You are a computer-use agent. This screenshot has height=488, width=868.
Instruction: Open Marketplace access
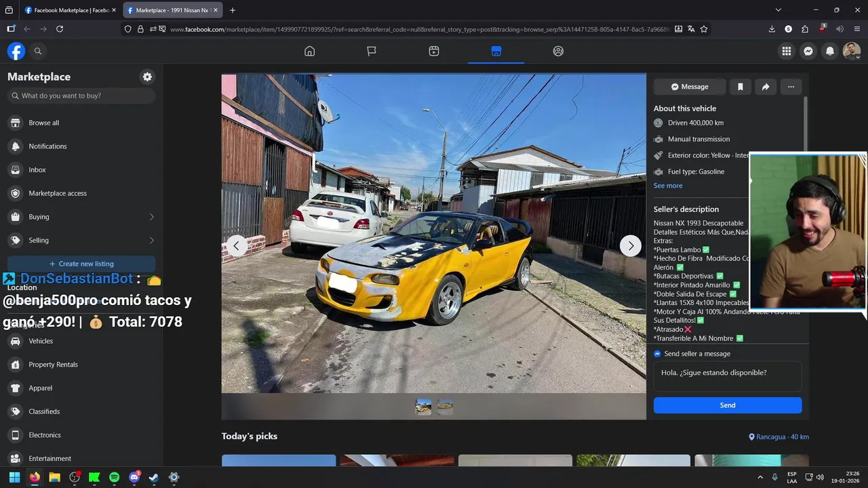click(x=81, y=193)
